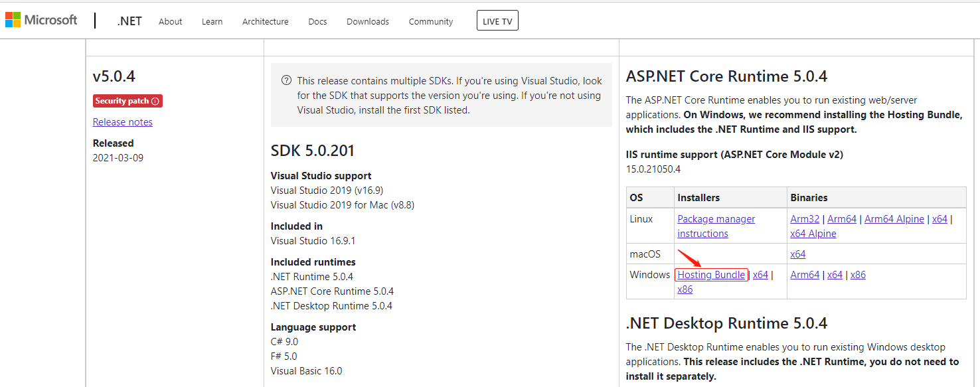Download the Linux Arm32 binaries
Image resolution: width=980 pixels, height=387 pixels.
(805, 219)
